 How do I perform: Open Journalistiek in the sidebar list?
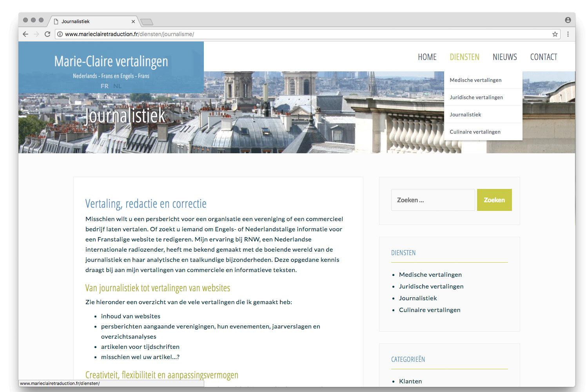coord(418,298)
